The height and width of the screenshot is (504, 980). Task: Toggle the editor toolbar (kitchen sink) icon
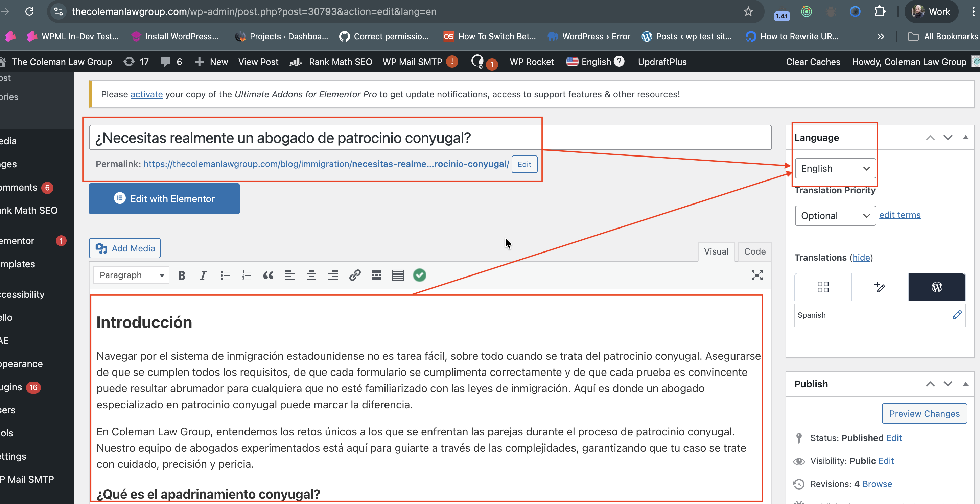[x=398, y=275]
